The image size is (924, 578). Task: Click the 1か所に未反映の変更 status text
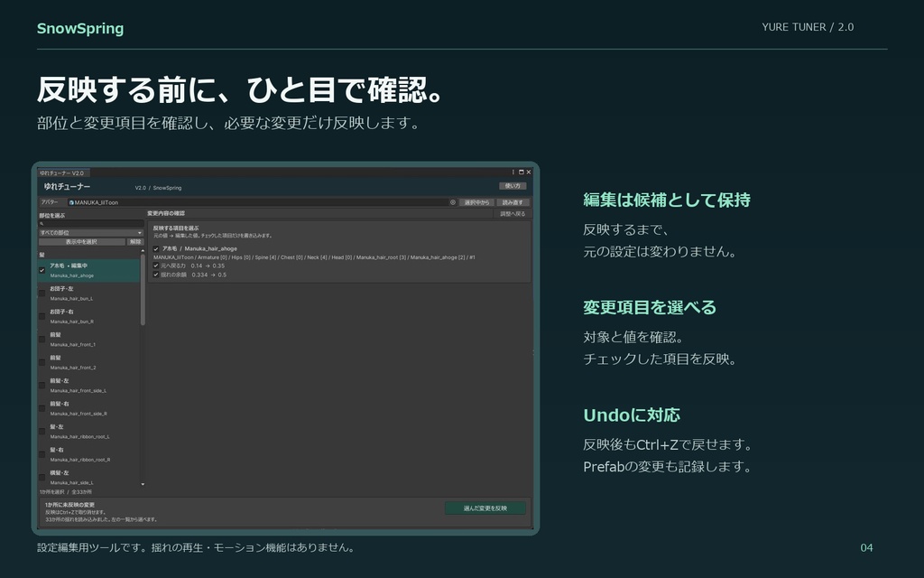[x=70, y=505]
